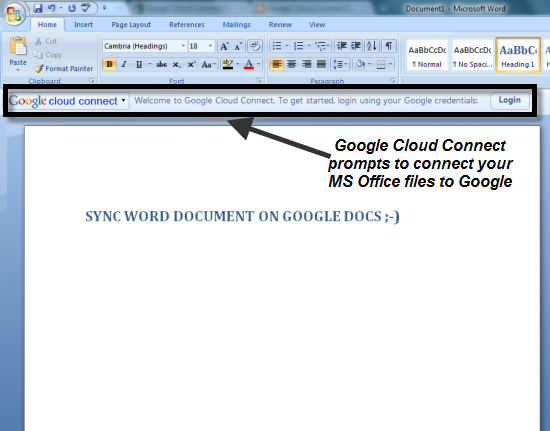Shrink the font size
This screenshot has height=431, width=550.
[238, 46]
